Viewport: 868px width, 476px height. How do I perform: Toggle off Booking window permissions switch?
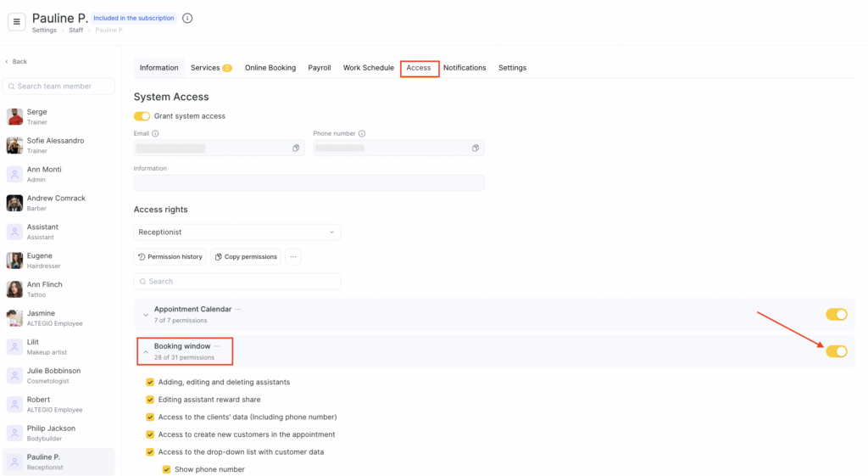[x=836, y=351]
